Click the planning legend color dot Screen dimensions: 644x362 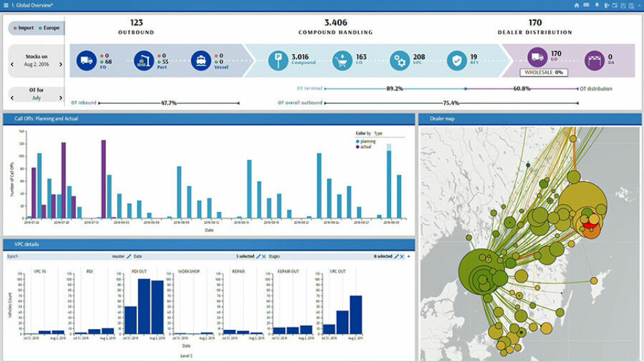click(358, 141)
